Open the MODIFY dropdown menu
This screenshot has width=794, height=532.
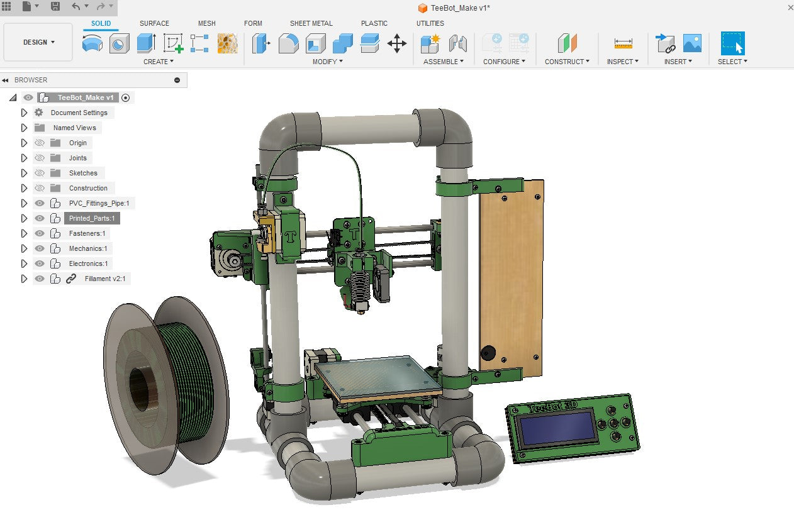(328, 62)
